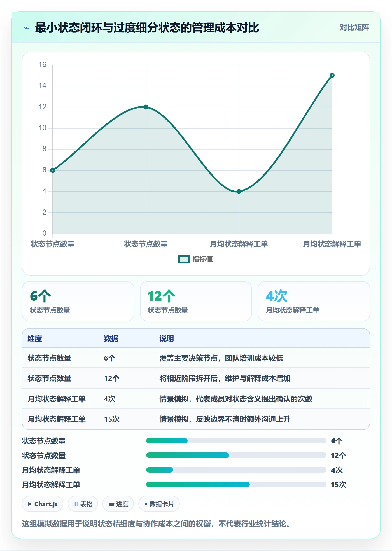This screenshot has width=392, height=551.
Task: Select table cell with value 15次
Action: [x=112, y=419]
